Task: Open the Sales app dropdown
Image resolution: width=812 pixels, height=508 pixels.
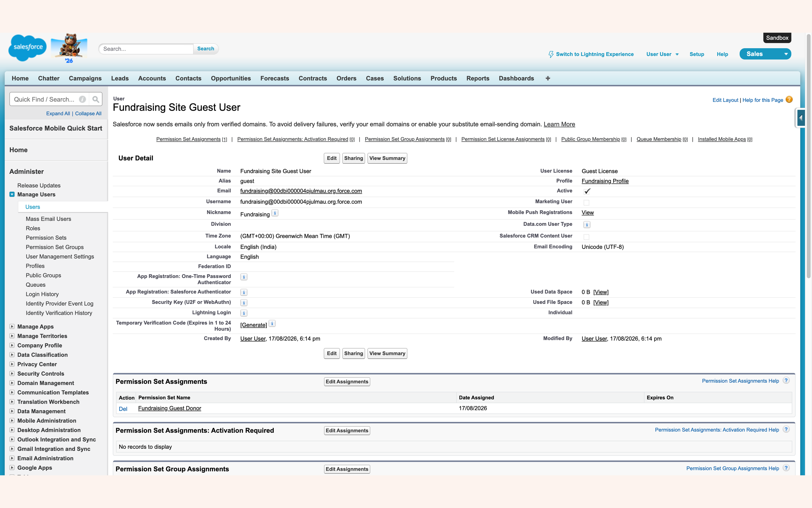Action: pos(765,54)
